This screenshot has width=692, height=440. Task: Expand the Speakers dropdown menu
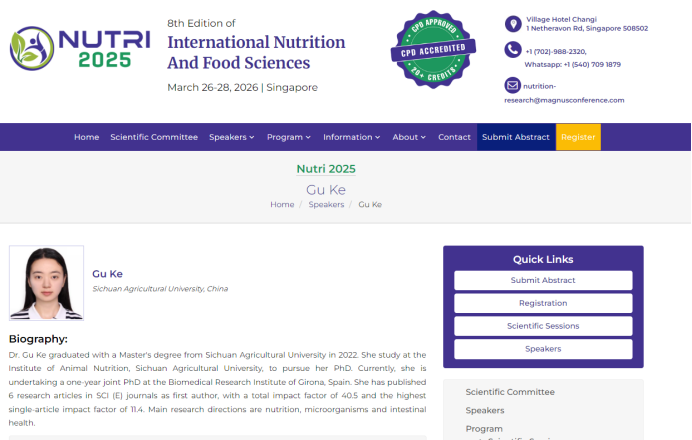click(x=231, y=137)
